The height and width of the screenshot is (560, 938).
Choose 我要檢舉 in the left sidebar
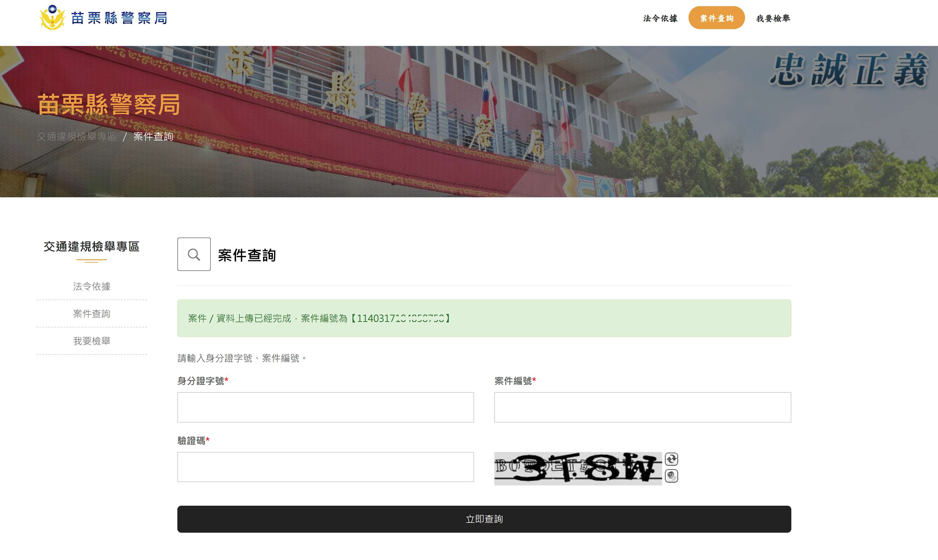pyautogui.click(x=92, y=341)
